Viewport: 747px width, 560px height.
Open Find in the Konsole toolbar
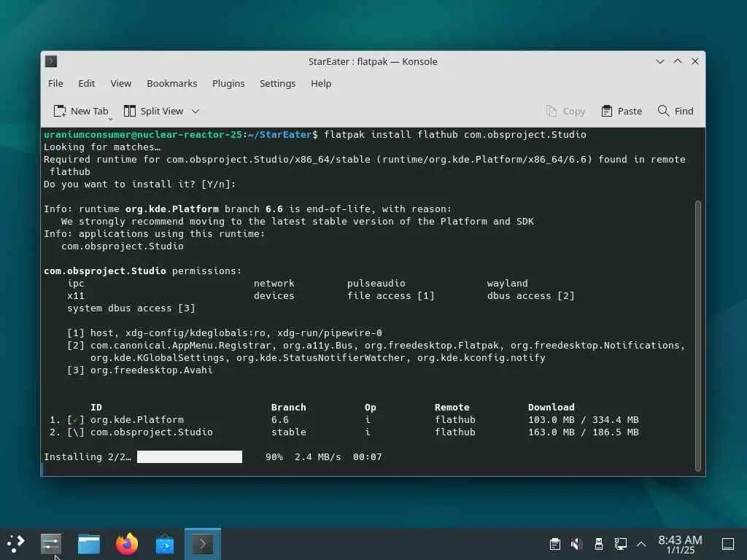tap(675, 111)
